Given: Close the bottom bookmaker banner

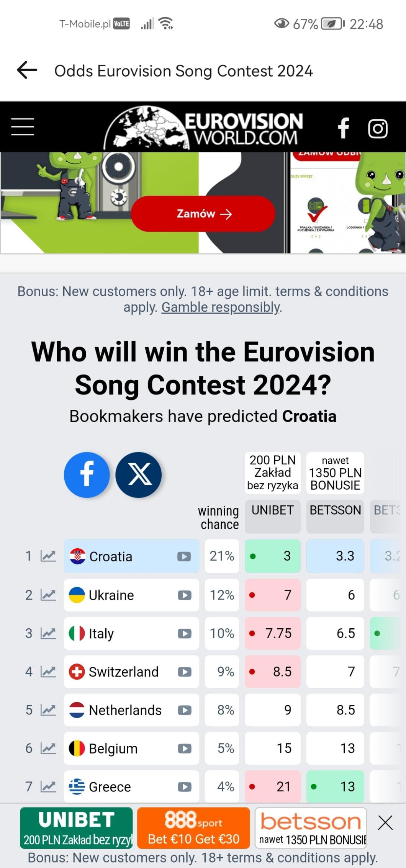Looking at the screenshot, I should (385, 822).
